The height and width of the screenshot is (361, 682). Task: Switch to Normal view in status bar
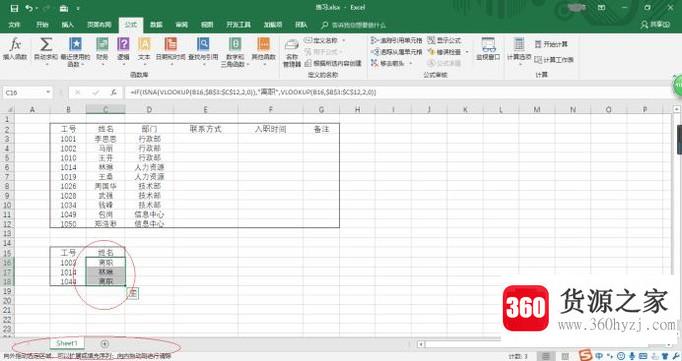[x=545, y=356]
